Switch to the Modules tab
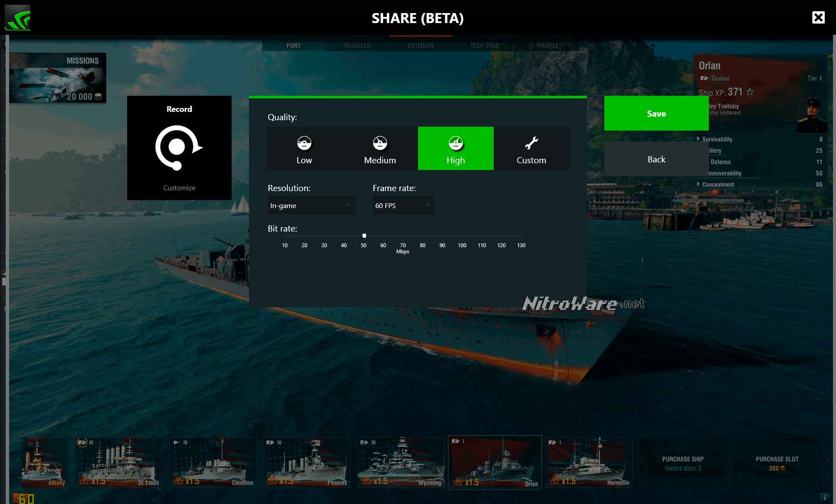The height and width of the screenshot is (504, 836). coord(357,46)
